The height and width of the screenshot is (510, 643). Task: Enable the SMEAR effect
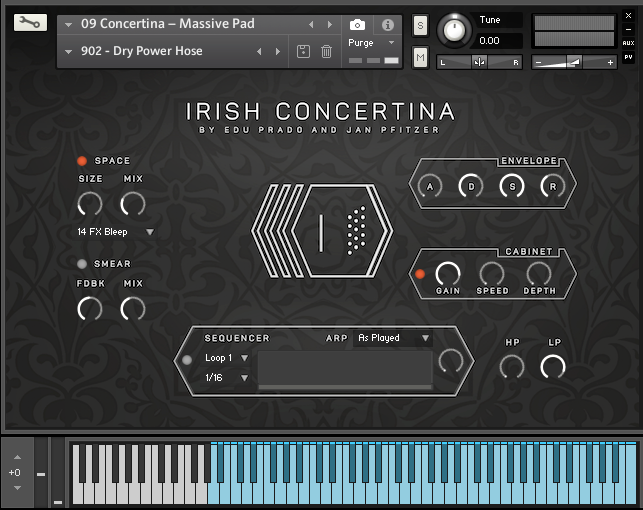82,264
